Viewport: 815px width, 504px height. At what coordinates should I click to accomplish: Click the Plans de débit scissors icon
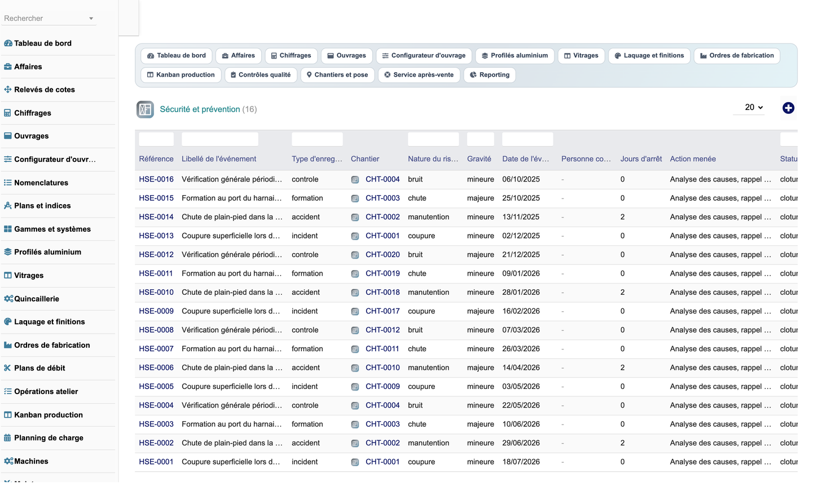click(x=8, y=368)
